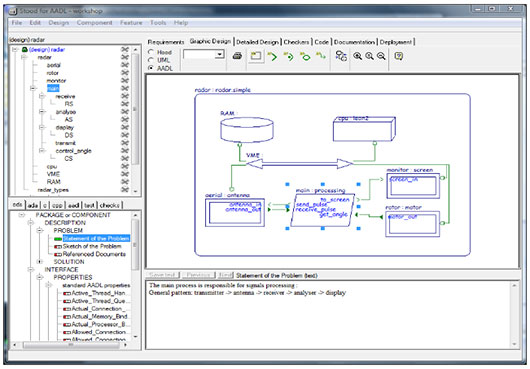
Task: Collapse the control_angle node expander
Action: coord(42,151)
